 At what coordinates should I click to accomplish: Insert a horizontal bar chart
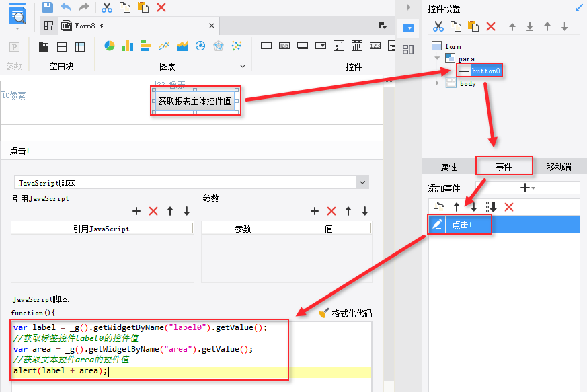[x=146, y=46]
